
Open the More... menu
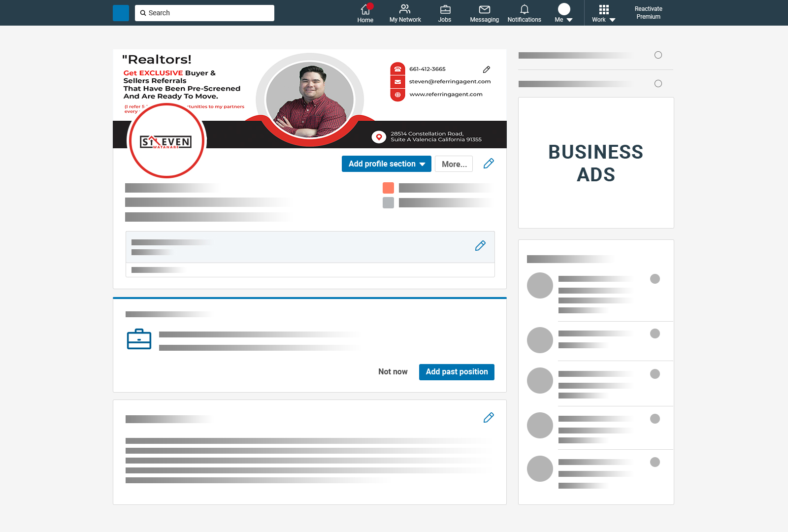pyautogui.click(x=454, y=164)
